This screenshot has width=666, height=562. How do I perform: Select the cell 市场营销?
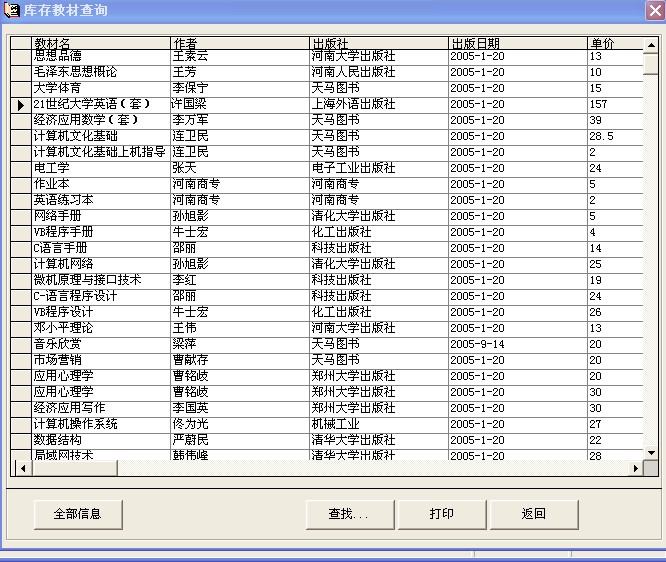click(101, 361)
